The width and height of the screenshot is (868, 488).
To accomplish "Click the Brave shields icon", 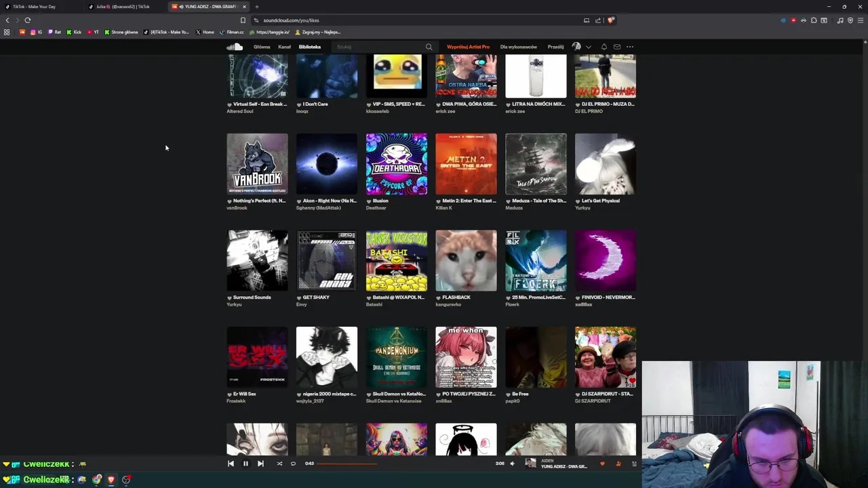I will click(610, 20).
